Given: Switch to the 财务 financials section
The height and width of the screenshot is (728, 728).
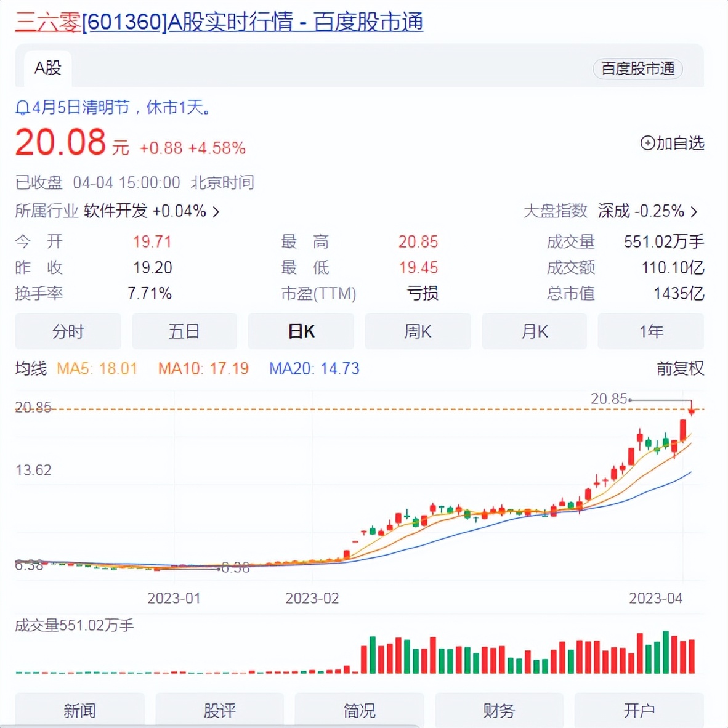Looking at the screenshot, I should click(498, 711).
